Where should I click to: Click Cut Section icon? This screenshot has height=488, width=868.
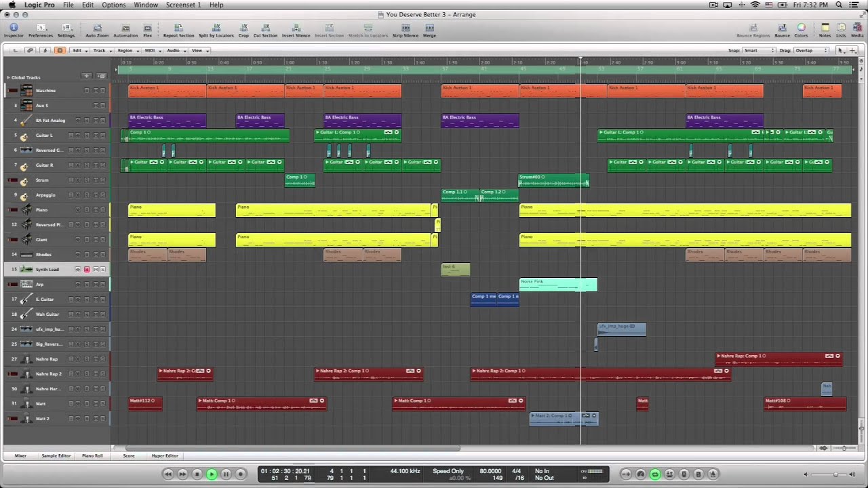[265, 30]
